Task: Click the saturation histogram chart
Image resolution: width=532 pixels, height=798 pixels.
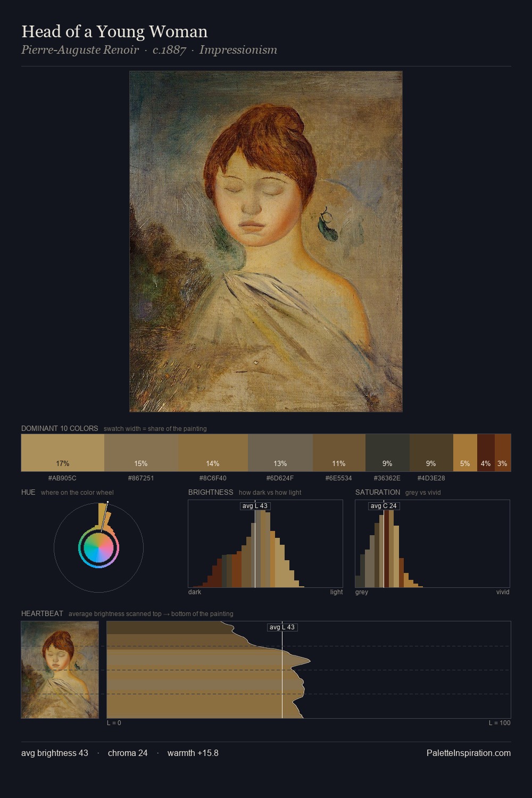Action: point(433,544)
